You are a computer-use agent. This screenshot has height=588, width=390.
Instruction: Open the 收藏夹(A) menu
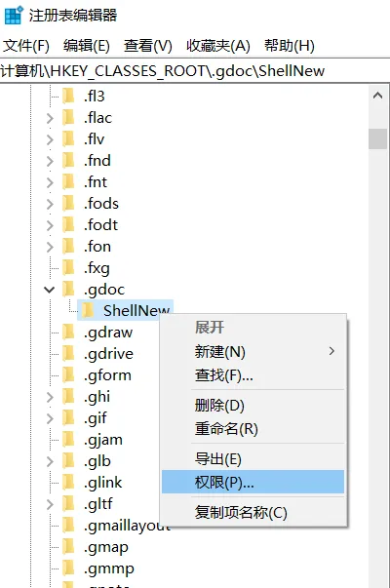[218, 46]
